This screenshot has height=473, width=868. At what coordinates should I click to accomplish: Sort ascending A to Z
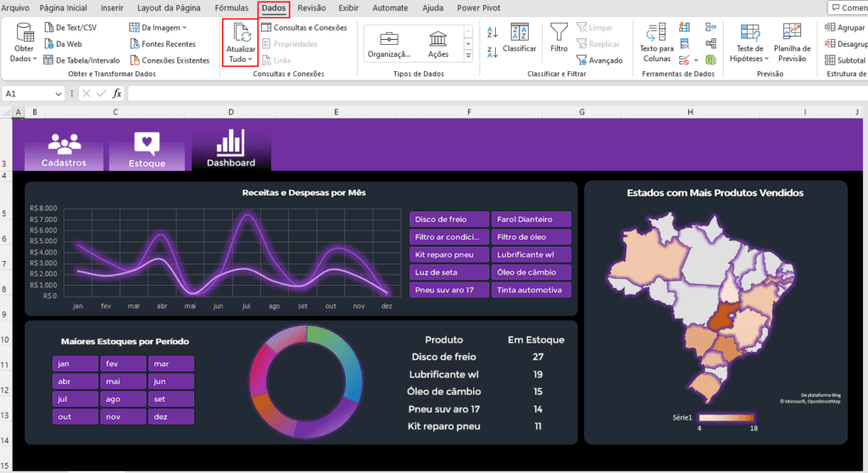492,32
